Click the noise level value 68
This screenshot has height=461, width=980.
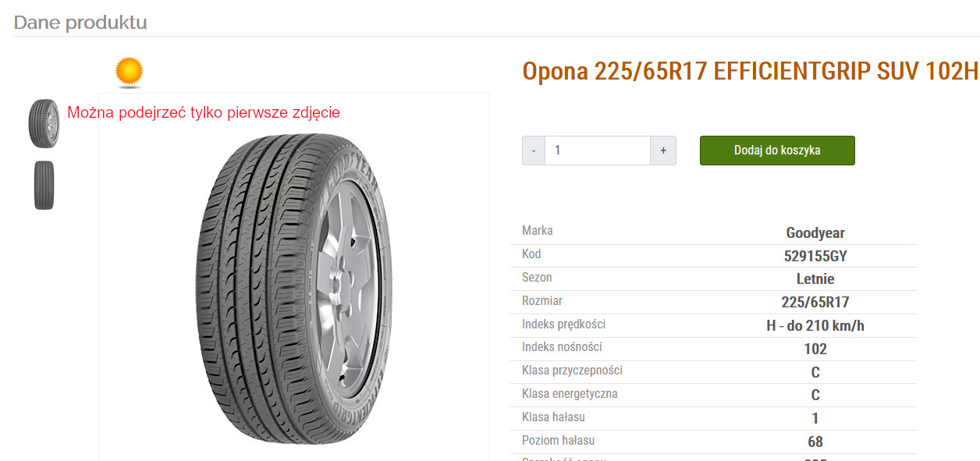[815, 441]
